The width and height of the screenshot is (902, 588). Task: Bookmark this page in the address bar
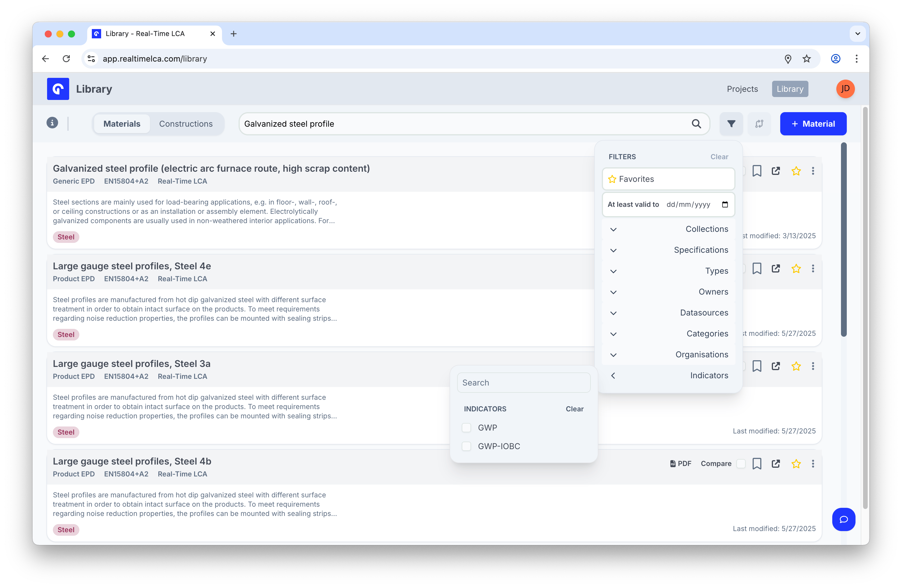point(807,59)
